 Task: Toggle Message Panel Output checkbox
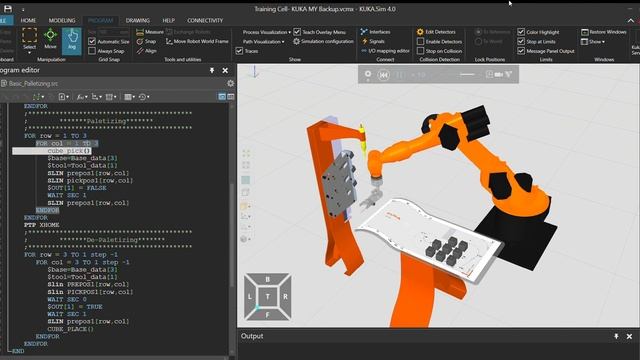pos(521,51)
